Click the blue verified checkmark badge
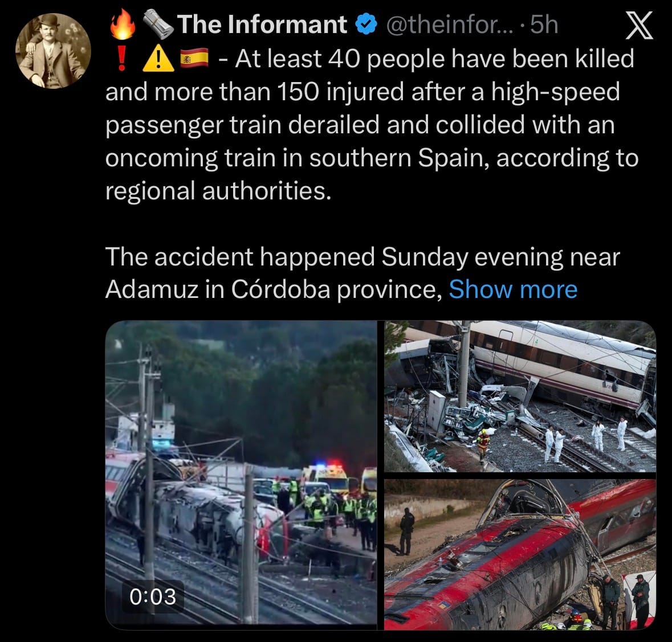 (x=366, y=24)
